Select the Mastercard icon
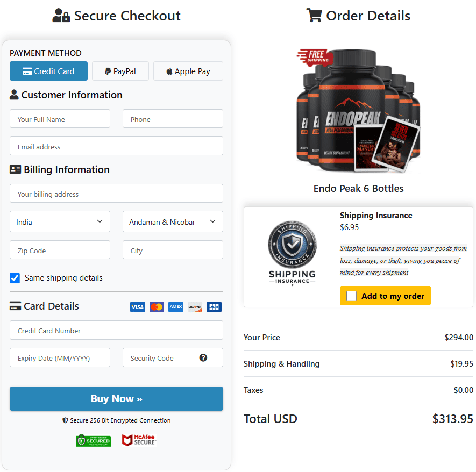The image size is (476, 472). pyautogui.click(x=157, y=306)
